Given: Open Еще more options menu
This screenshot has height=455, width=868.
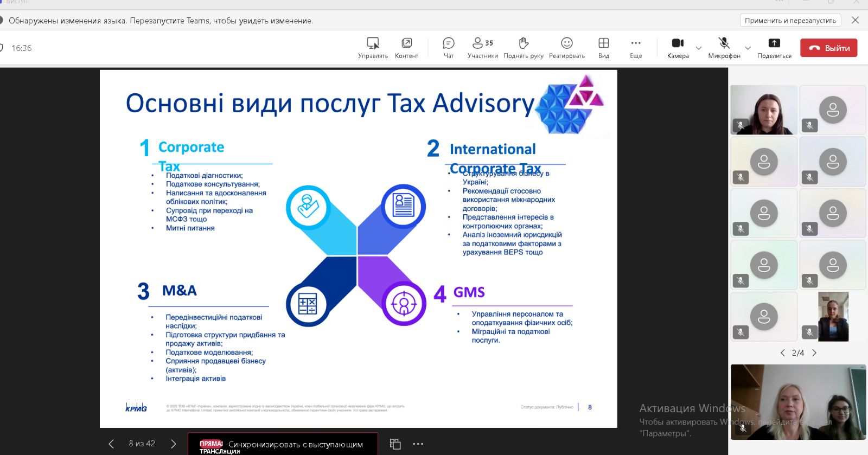Looking at the screenshot, I should point(636,47).
